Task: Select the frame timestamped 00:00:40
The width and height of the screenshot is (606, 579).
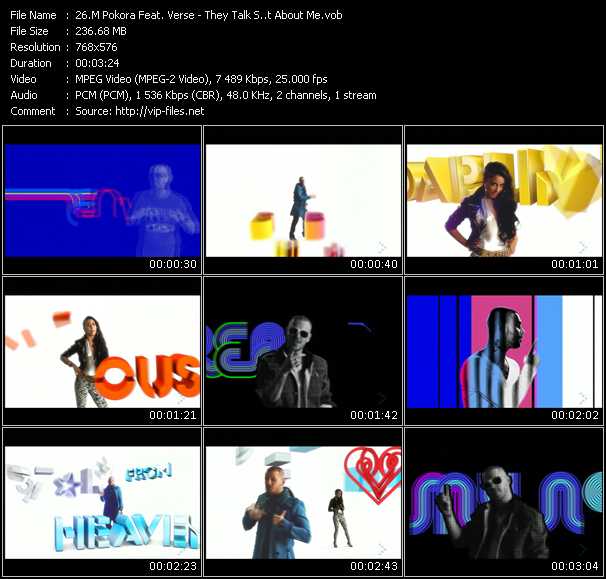Action: click(303, 200)
